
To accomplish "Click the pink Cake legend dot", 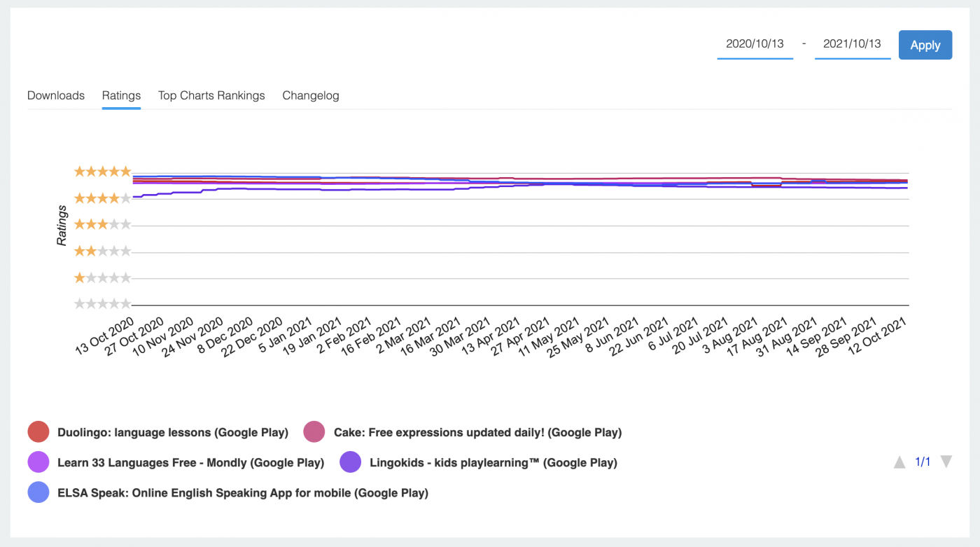I will click(x=314, y=432).
